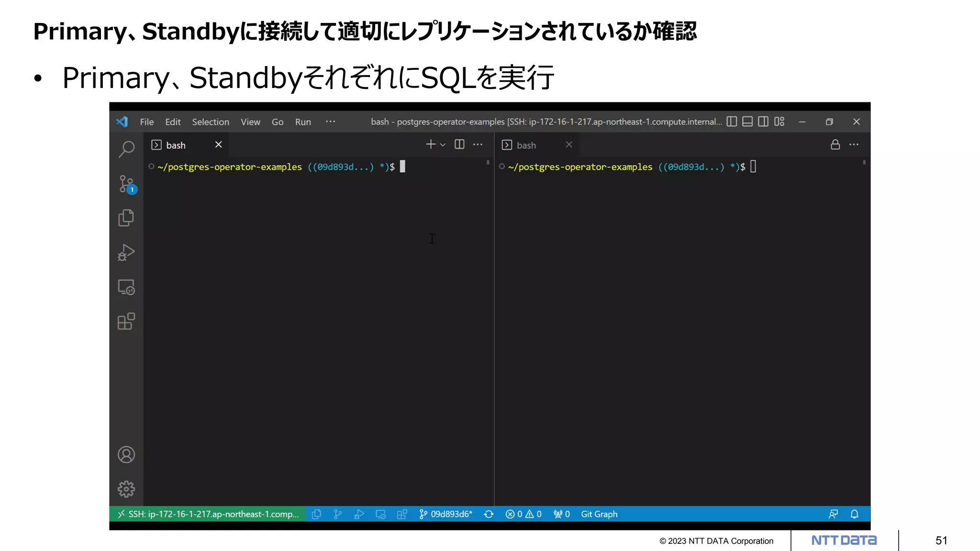
Task: Click into the right terminal prompt
Action: [753, 166]
